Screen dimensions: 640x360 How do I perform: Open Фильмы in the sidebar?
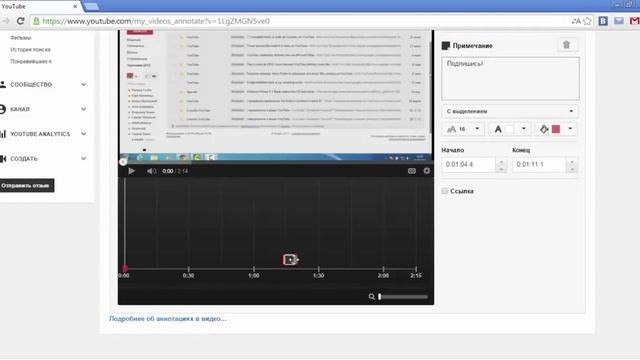[20, 38]
